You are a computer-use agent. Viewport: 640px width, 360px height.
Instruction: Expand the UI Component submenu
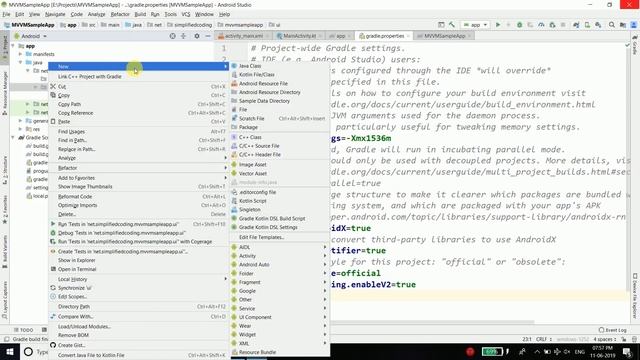280,317
